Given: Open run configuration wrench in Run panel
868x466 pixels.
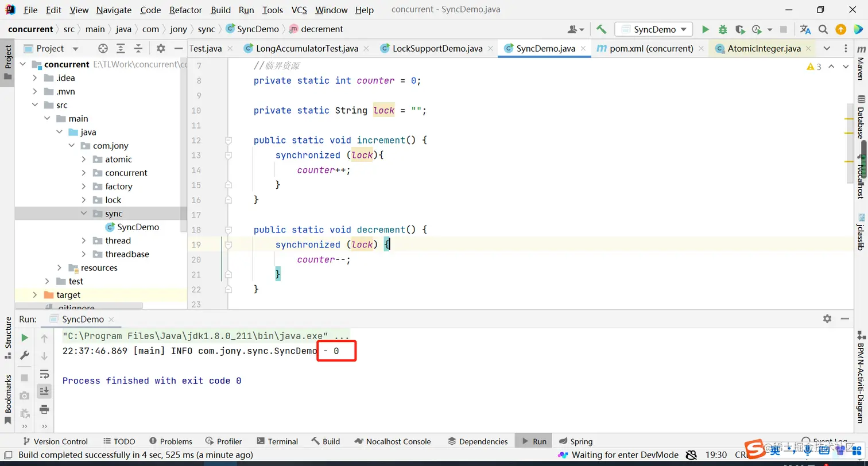Looking at the screenshot, I should 25,356.
